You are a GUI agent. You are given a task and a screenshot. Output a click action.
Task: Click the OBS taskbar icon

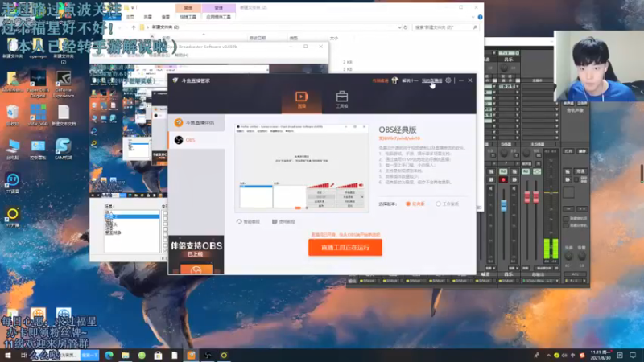pos(208,355)
